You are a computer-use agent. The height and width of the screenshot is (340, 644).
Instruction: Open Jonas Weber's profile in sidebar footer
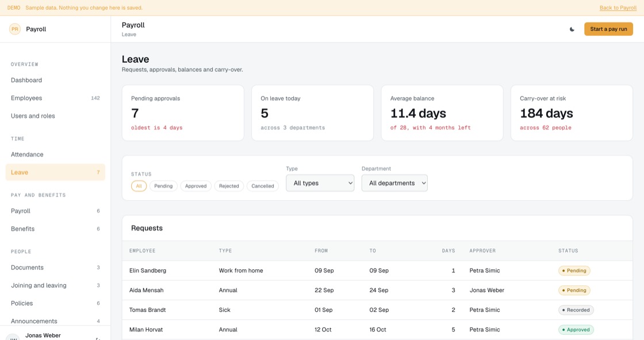[x=43, y=335]
